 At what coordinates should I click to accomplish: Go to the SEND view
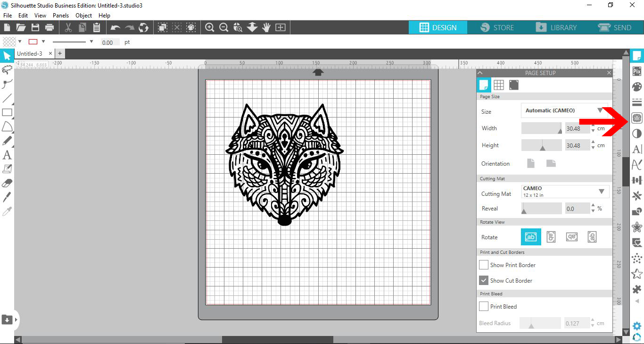615,27
